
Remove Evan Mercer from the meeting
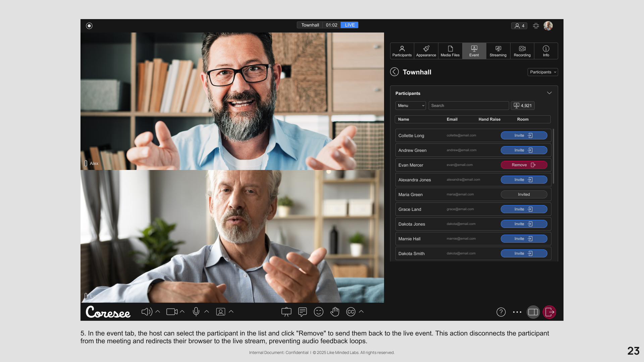point(524,165)
